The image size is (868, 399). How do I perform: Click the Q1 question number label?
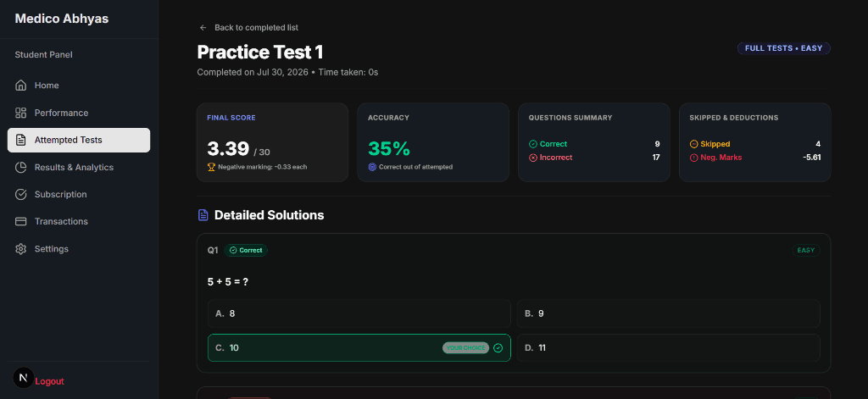point(213,250)
